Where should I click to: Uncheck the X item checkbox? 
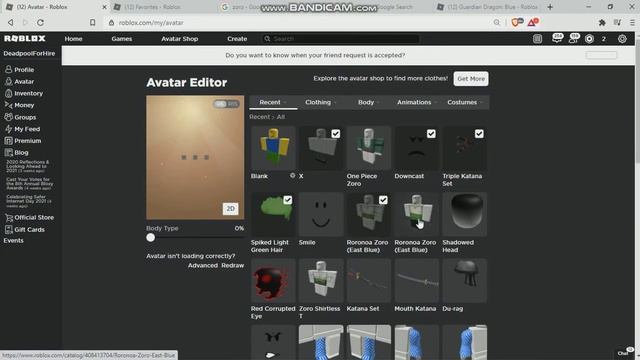336,134
